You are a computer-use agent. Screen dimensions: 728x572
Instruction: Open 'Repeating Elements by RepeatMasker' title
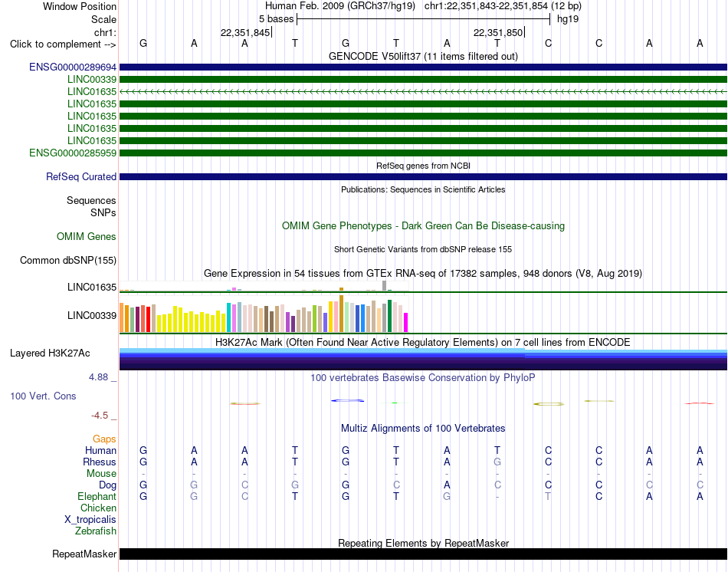coord(423,543)
